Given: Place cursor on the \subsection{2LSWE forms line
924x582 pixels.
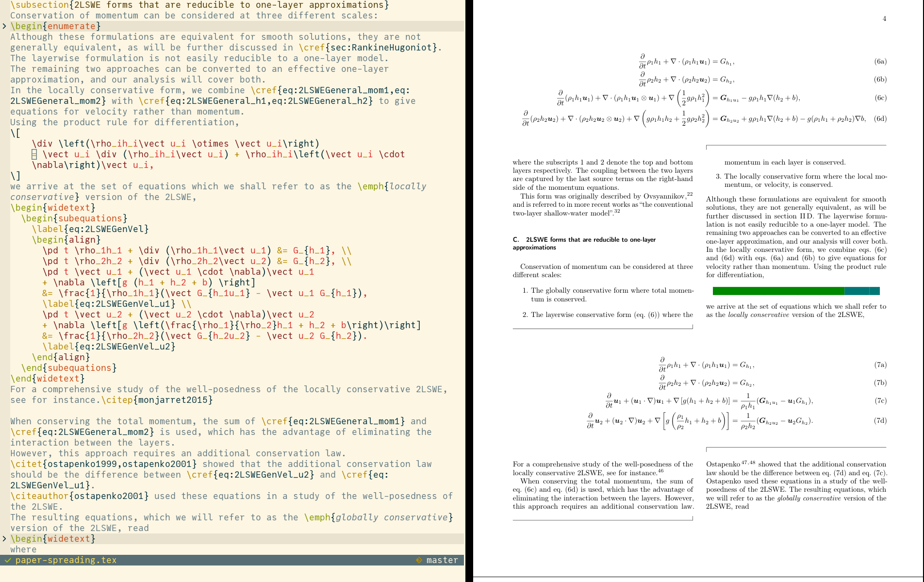Looking at the screenshot, I should point(199,5).
